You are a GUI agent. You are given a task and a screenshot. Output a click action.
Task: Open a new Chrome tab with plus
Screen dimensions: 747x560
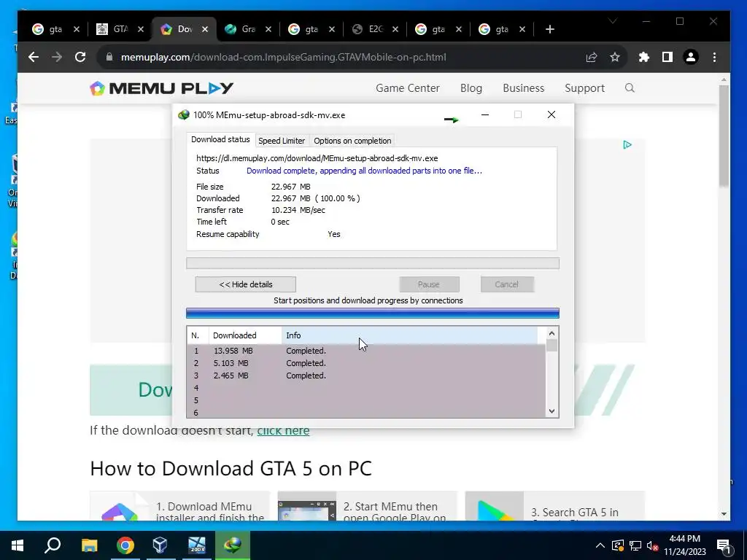tap(550, 29)
